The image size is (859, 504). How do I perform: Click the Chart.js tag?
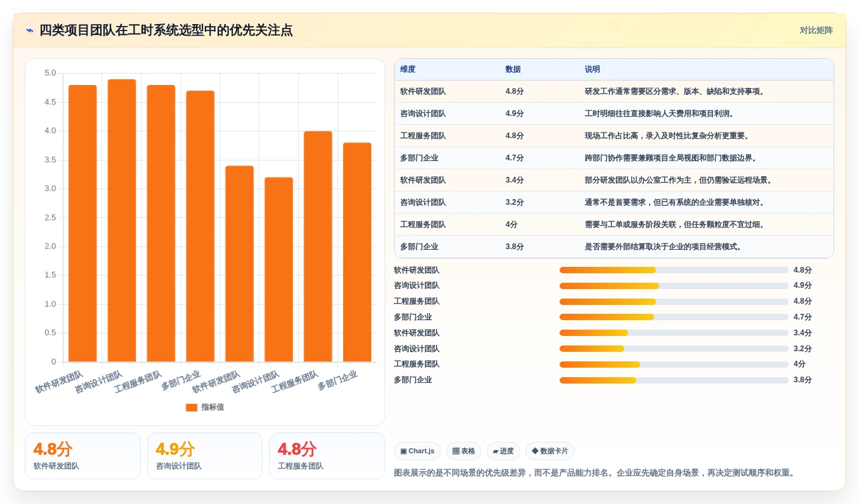tap(417, 451)
